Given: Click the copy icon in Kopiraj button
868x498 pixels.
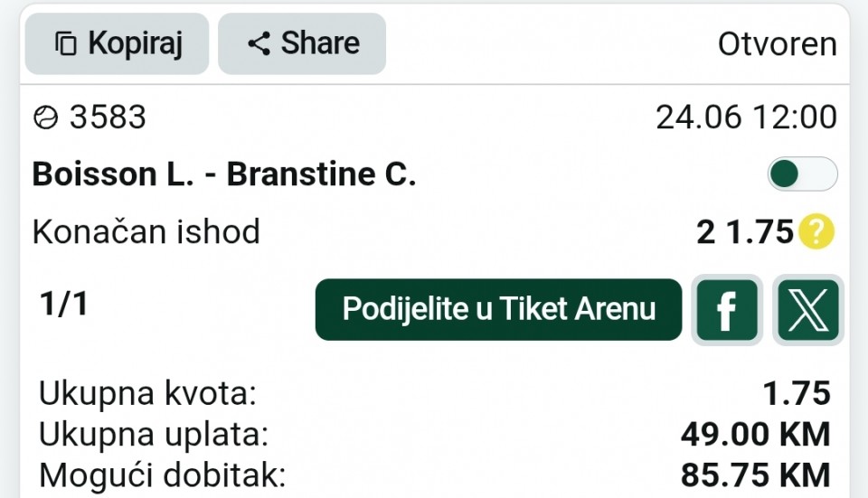Looking at the screenshot, I should 66,43.
